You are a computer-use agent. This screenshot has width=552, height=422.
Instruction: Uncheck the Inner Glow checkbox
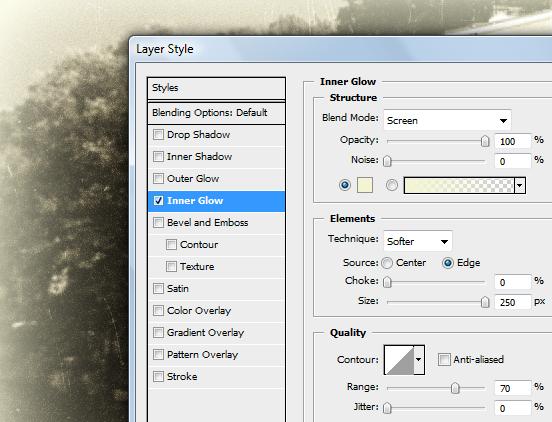[x=158, y=201]
